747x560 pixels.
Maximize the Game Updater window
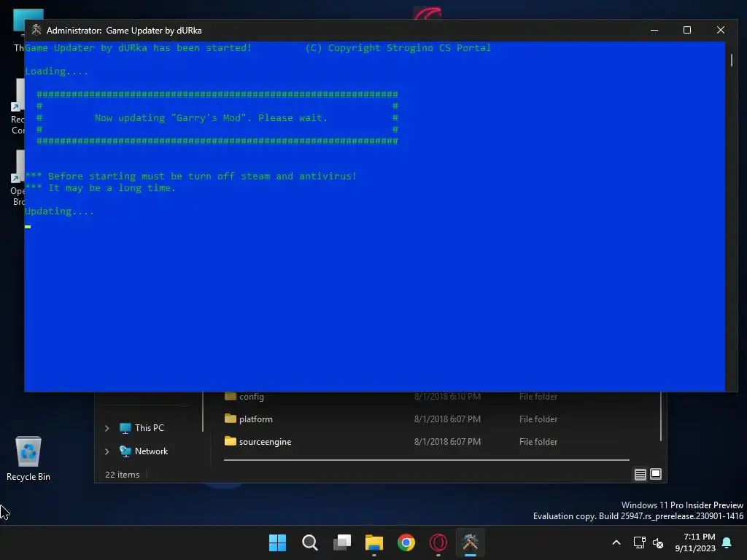click(687, 30)
